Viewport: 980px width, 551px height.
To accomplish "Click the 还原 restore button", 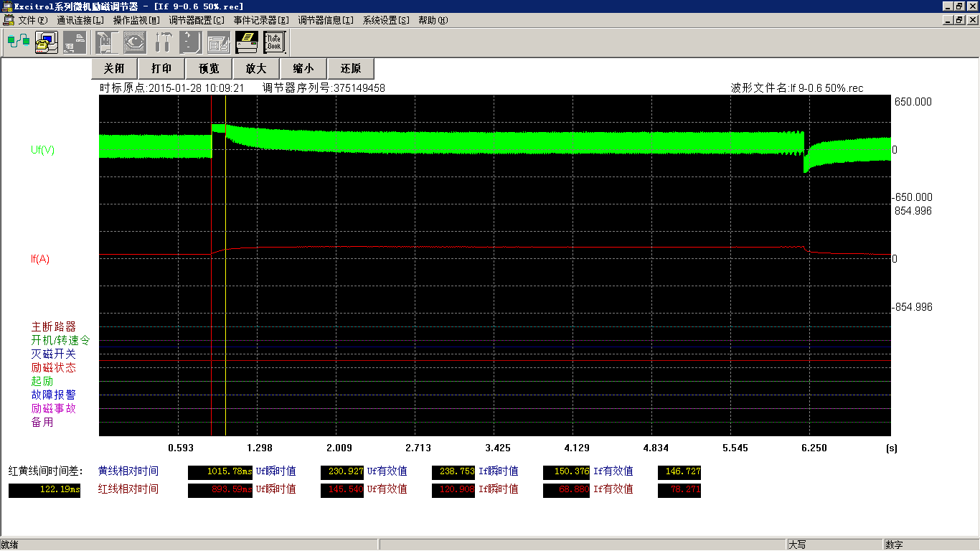I will 351,69.
